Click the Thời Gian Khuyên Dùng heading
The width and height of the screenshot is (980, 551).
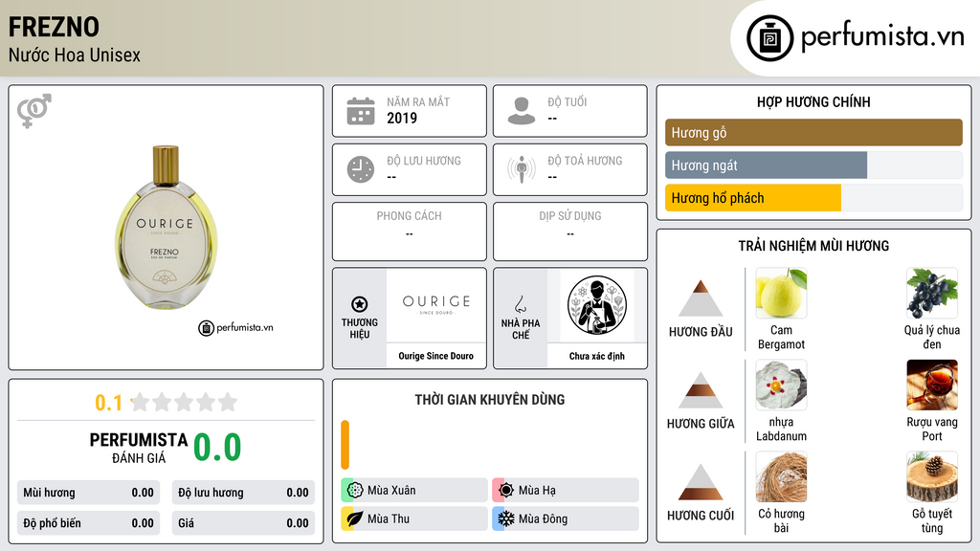pyautogui.click(x=490, y=399)
